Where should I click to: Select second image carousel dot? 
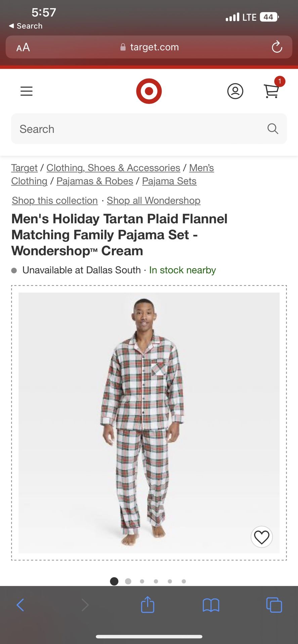tap(128, 581)
